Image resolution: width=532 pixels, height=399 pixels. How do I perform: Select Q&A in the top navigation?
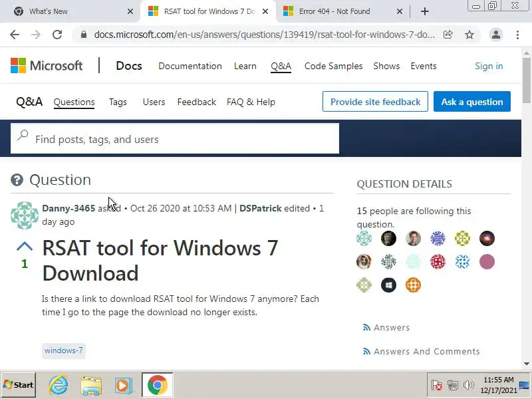pyautogui.click(x=281, y=66)
